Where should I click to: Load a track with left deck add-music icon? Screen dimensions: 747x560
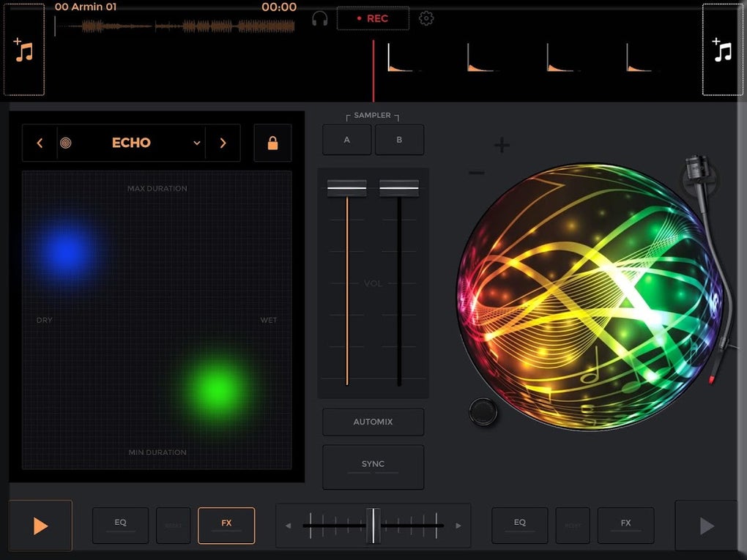24,50
